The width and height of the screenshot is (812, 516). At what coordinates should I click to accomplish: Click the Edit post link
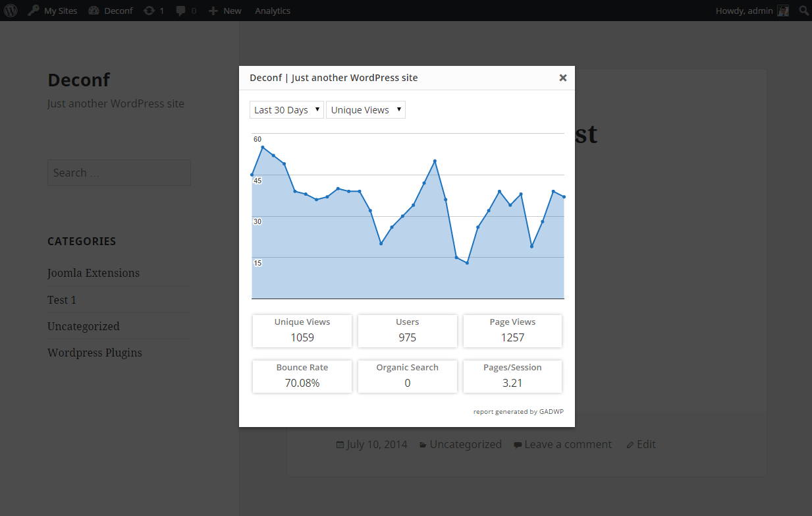coord(645,444)
